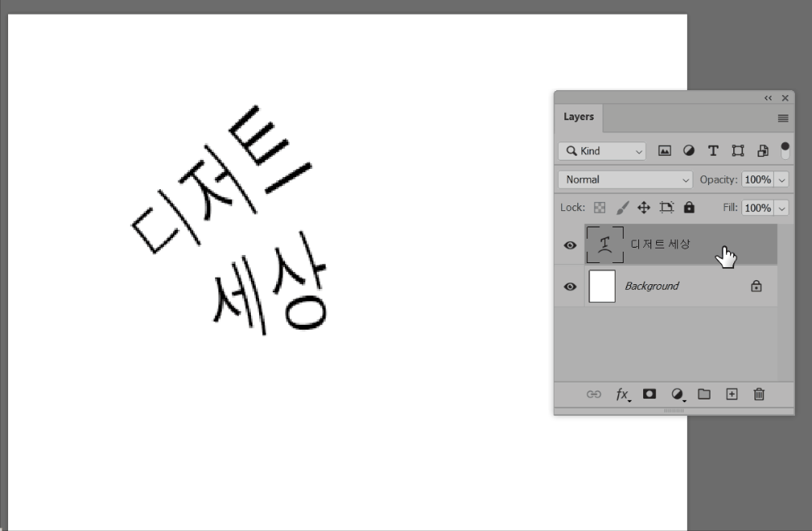The image size is (812, 531).
Task: Create new fill or adjustment layer
Action: (x=678, y=395)
